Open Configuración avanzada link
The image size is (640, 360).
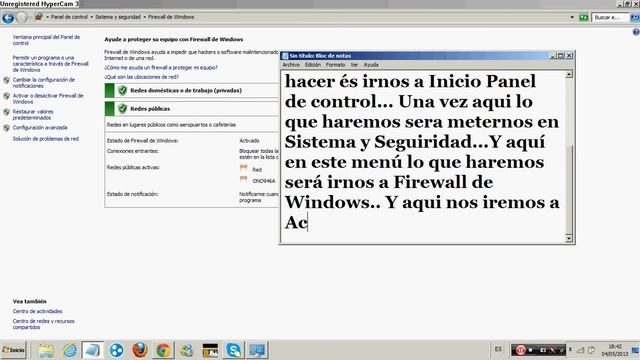[40, 128]
